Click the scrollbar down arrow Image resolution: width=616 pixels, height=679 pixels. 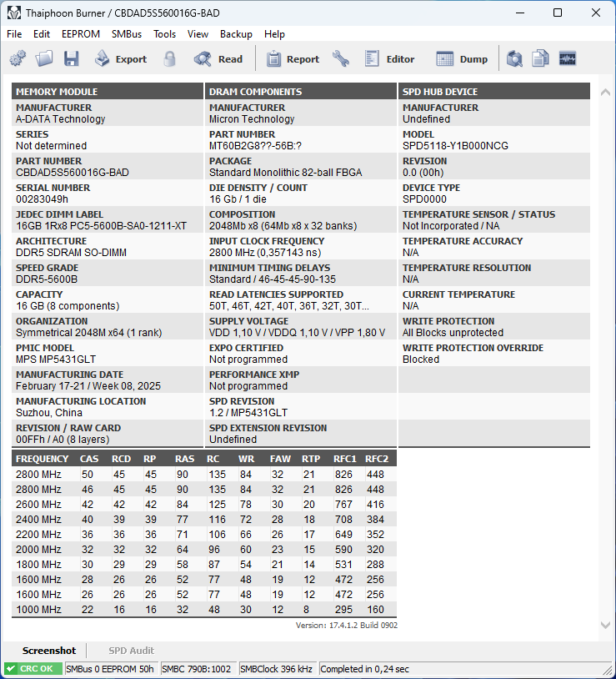pyautogui.click(x=606, y=625)
